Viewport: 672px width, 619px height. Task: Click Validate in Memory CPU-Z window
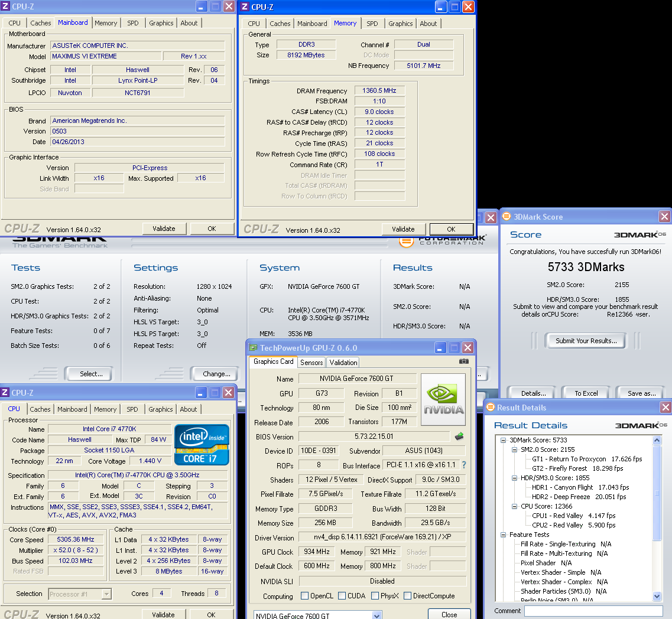point(403,229)
